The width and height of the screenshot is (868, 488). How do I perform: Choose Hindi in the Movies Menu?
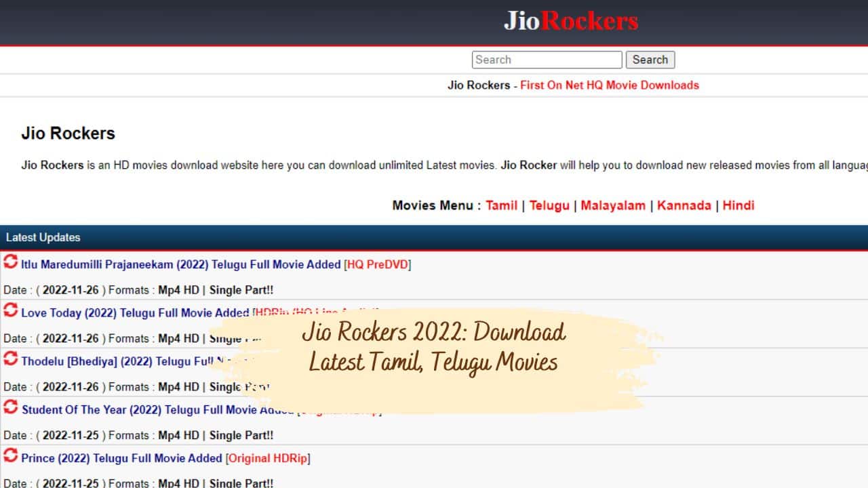click(x=738, y=205)
